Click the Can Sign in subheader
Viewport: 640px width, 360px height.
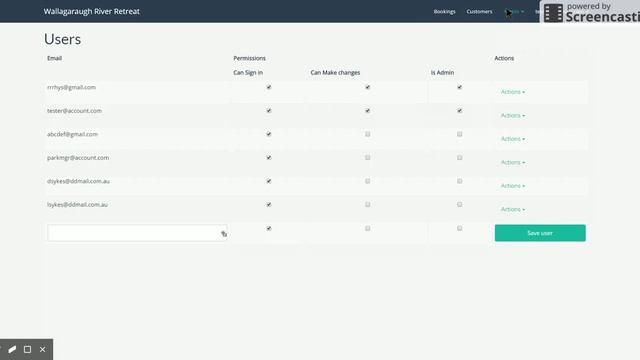tap(248, 73)
